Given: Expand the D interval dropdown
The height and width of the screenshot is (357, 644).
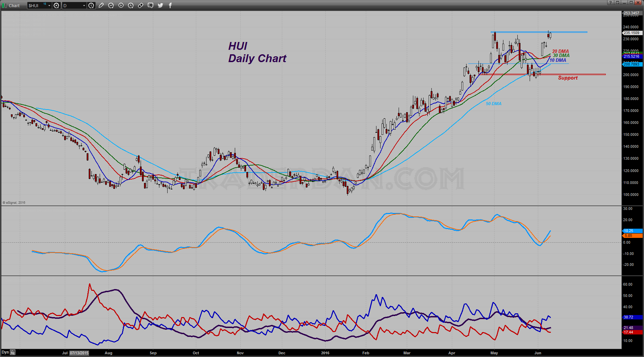Looking at the screenshot, I should point(84,5).
